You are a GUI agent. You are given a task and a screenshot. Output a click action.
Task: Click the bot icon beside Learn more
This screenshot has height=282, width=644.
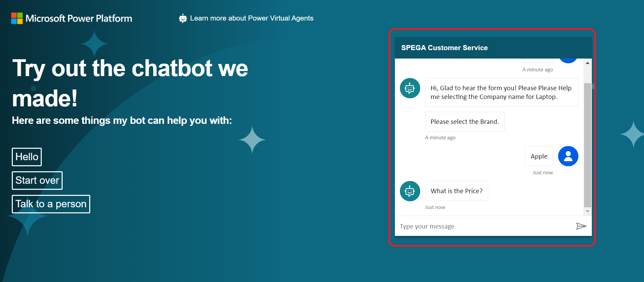[183, 19]
